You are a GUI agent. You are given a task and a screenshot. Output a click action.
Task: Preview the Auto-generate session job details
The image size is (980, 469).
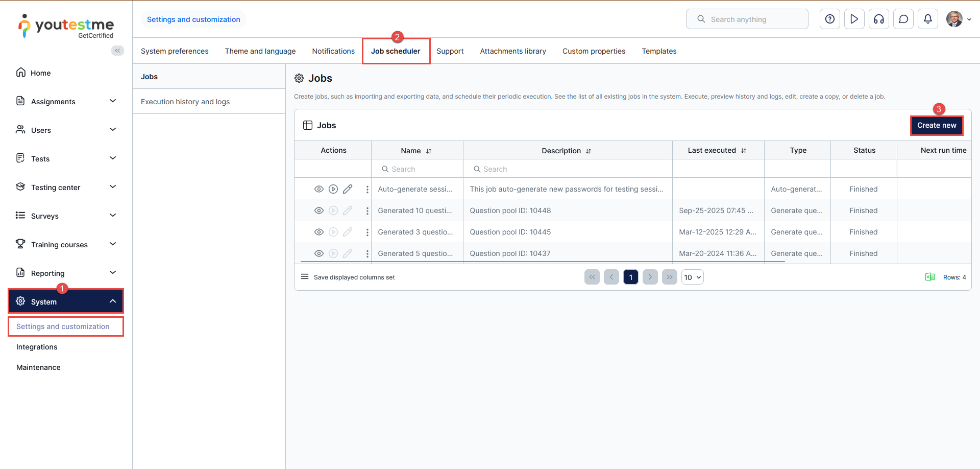pyautogui.click(x=319, y=189)
